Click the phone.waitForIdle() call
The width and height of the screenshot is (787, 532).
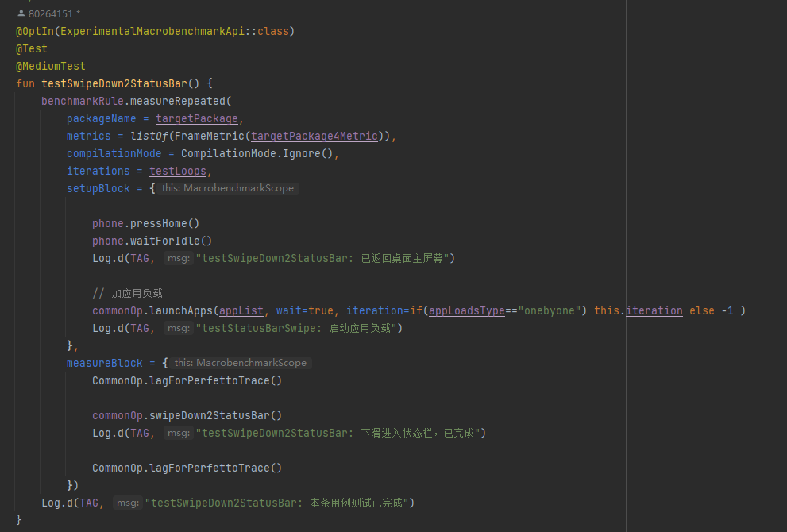click(152, 241)
